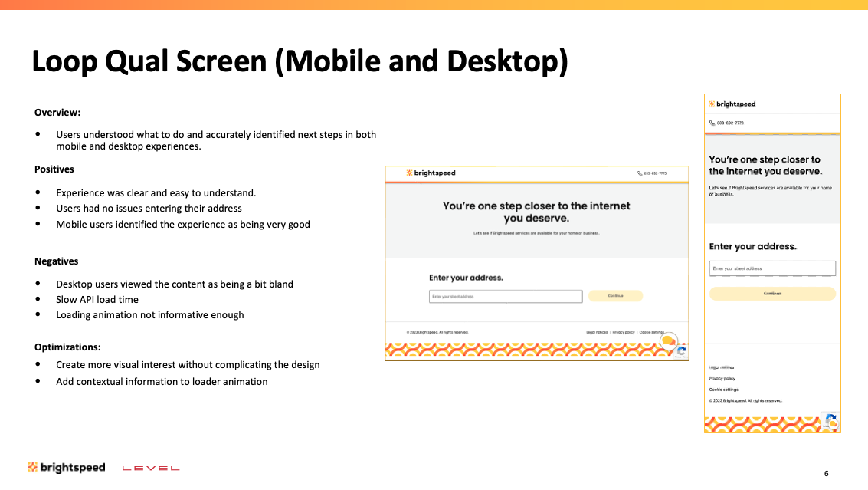Click "Enter your address." label in the mobile mockup
Image resolution: width=868 pixels, height=490 pixels.
tap(753, 247)
